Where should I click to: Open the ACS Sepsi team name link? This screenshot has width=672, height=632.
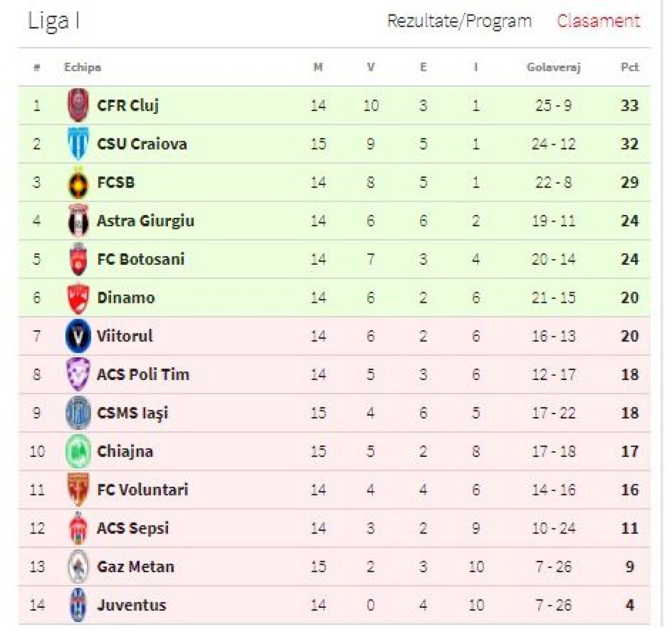point(133,528)
